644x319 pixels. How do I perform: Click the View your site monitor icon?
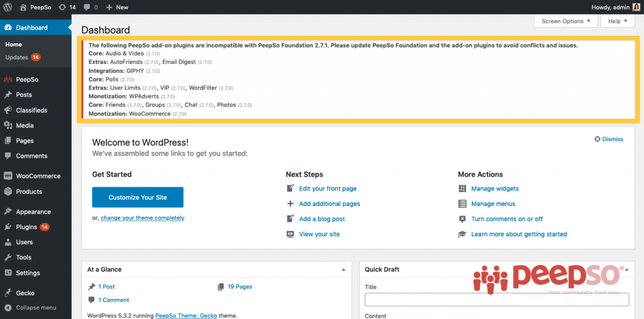(x=291, y=234)
